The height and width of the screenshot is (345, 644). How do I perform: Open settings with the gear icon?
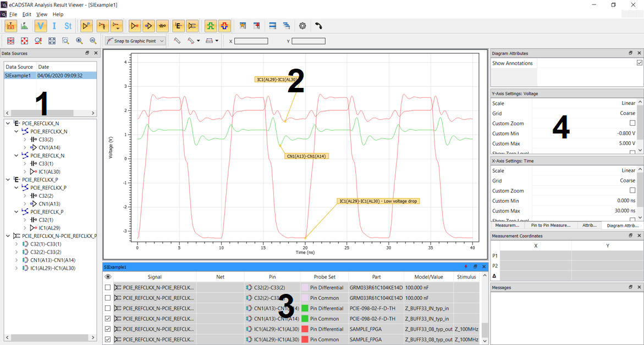pos(302,26)
